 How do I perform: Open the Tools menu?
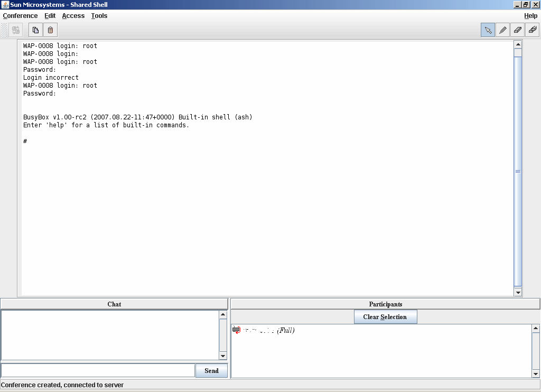click(x=99, y=16)
